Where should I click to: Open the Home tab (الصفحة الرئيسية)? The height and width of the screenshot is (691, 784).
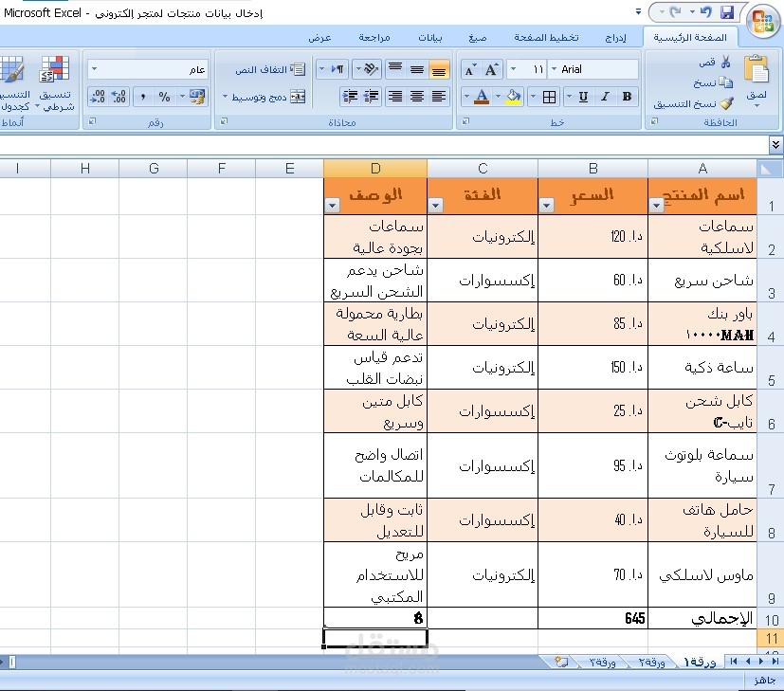690,38
